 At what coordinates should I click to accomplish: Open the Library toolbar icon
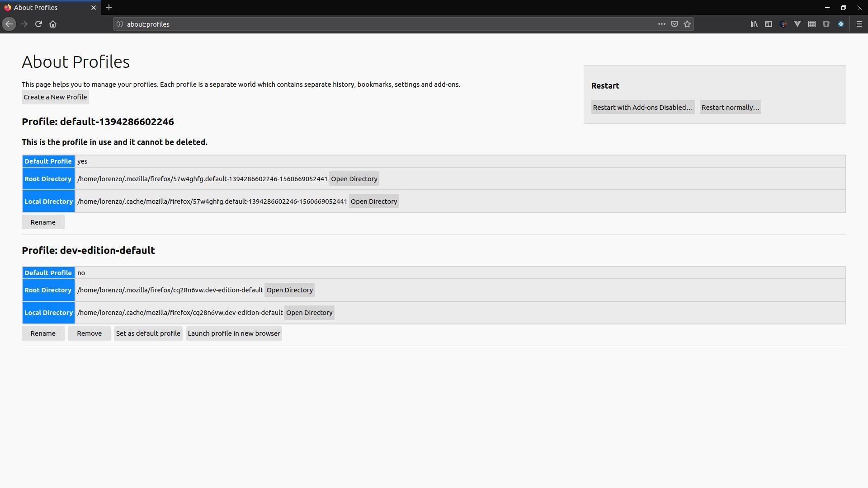pos(754,24)
